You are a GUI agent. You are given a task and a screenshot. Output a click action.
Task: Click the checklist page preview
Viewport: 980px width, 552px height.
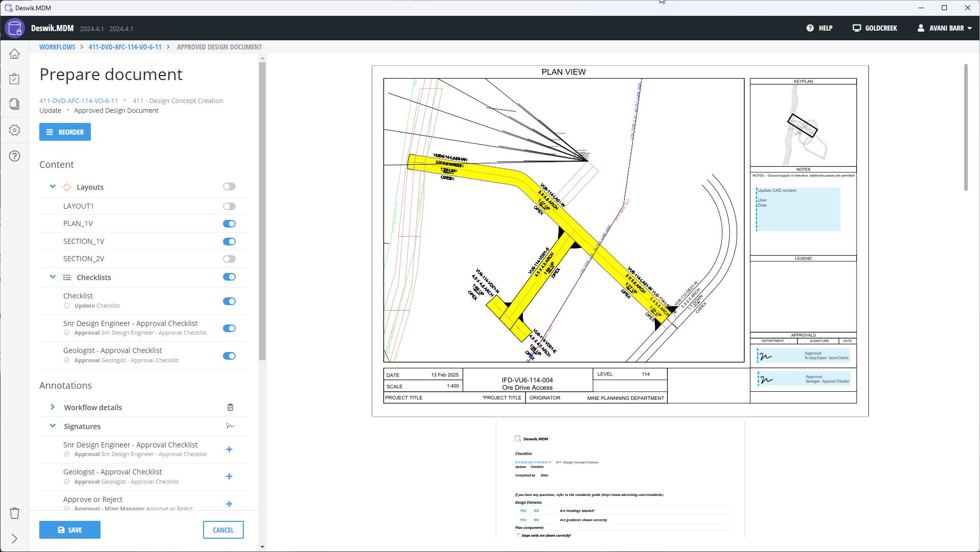click(620, 479)
